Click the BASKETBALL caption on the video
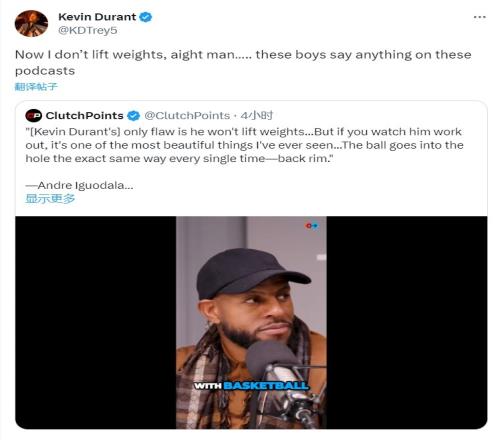 (266, 386)
